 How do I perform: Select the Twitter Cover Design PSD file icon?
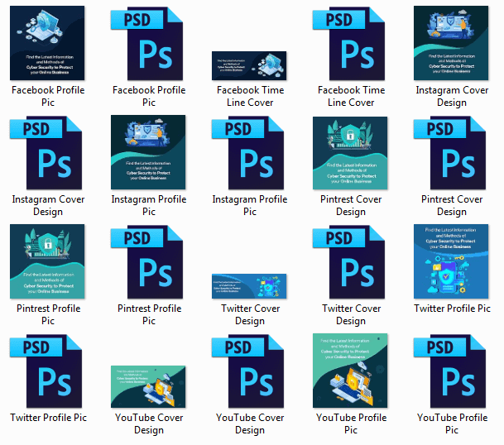coord(348,262)
